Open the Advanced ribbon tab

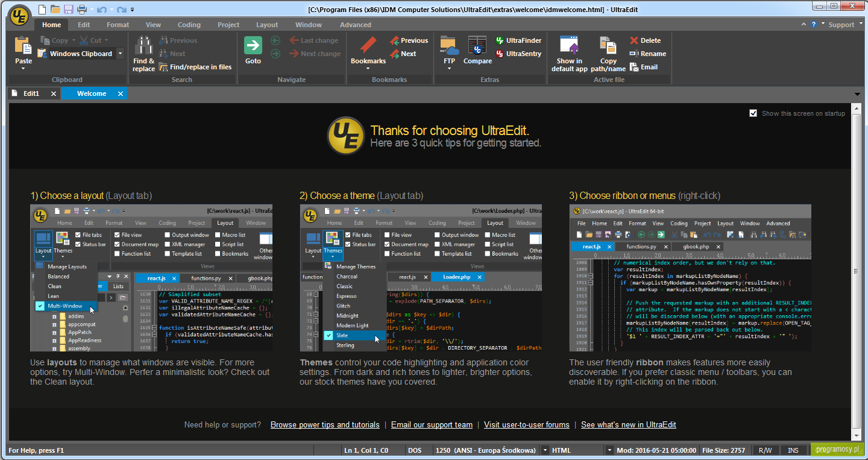tap(356, 25)
